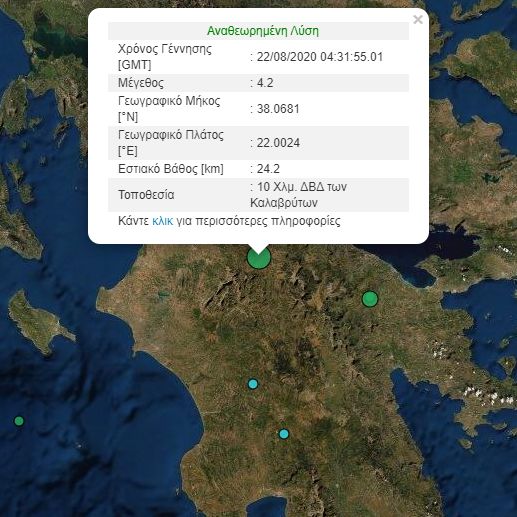Image resolution: width=517 pixels, height=517 pixels.
Task: Click the 'Αναθεωρημένη Λύση' header text
Action: click(263, 31)
